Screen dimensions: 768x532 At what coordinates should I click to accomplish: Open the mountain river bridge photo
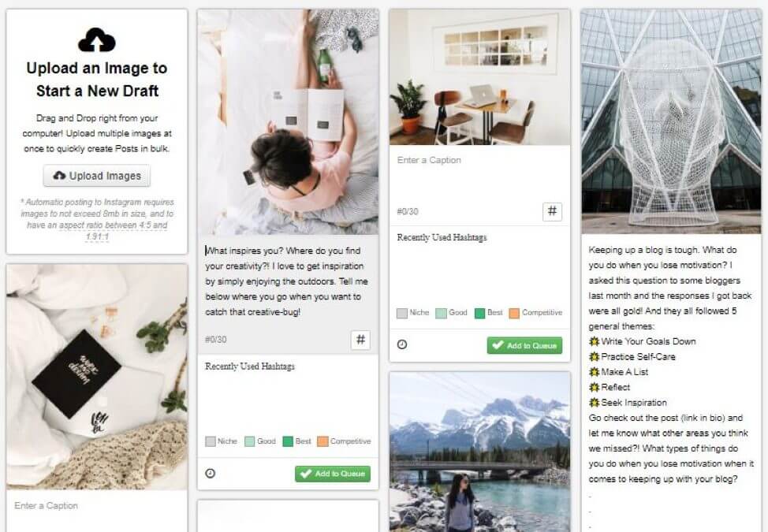[479, 452]
